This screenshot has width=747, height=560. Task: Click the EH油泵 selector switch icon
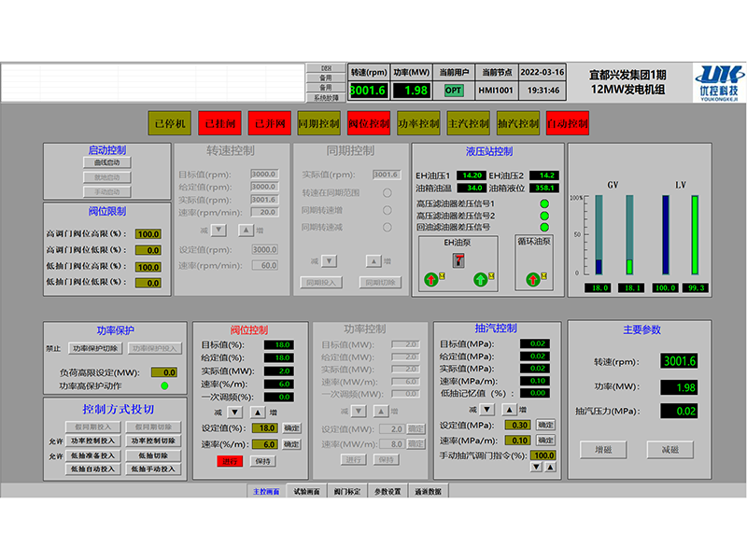click(x=458, y=260)
